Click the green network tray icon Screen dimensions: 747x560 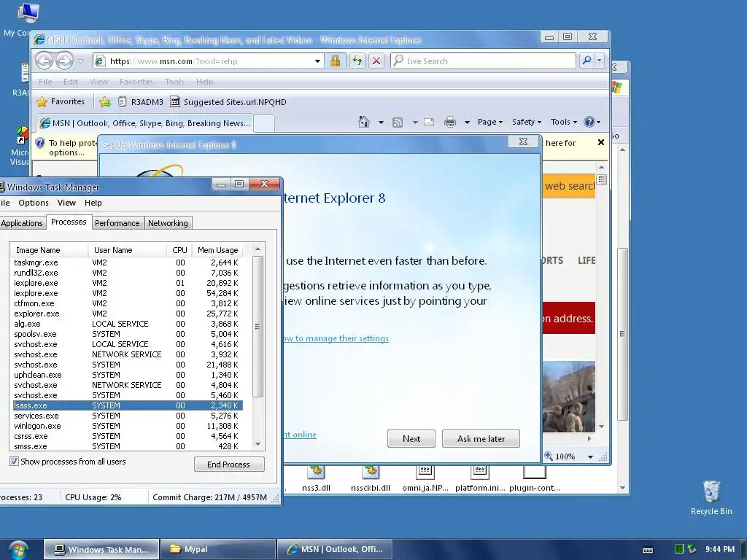679,549
